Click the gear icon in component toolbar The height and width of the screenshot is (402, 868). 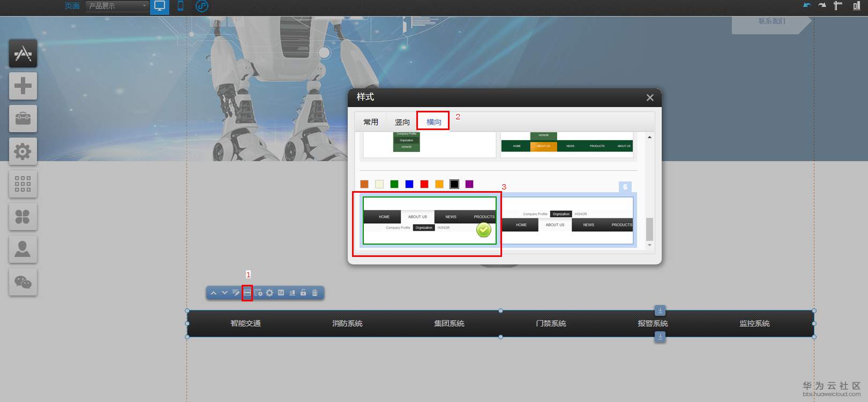[270, 293]
